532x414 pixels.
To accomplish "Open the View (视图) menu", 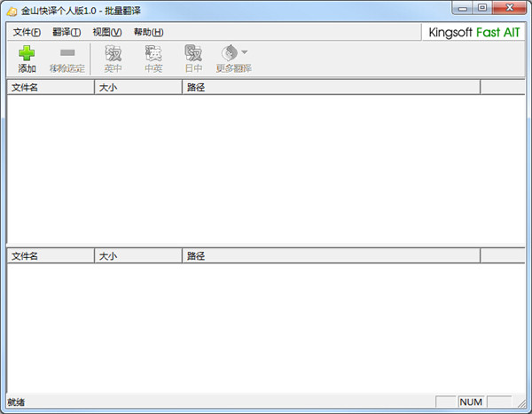I will 107,32.
